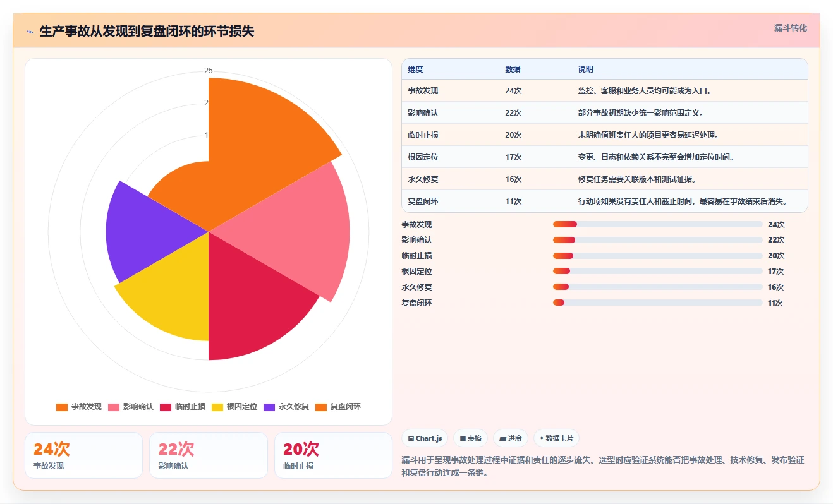This screenshot has width=833, height=504.
Task: Open the 20次 临时止损 stat card
Action: (333, 455)
